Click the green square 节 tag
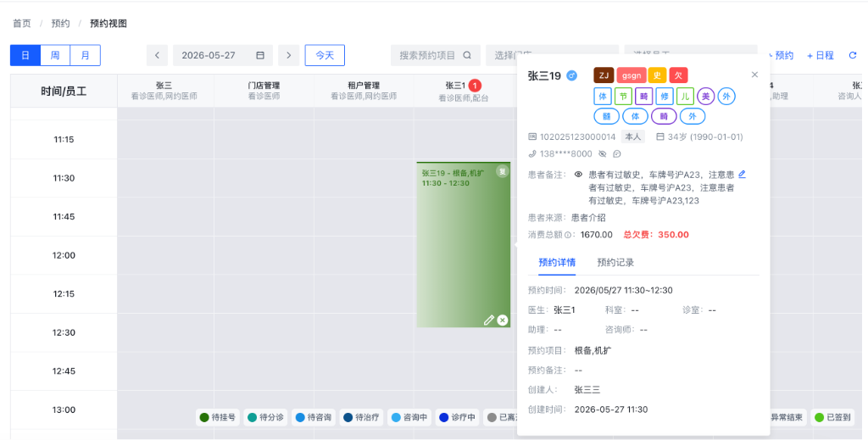 623,97
